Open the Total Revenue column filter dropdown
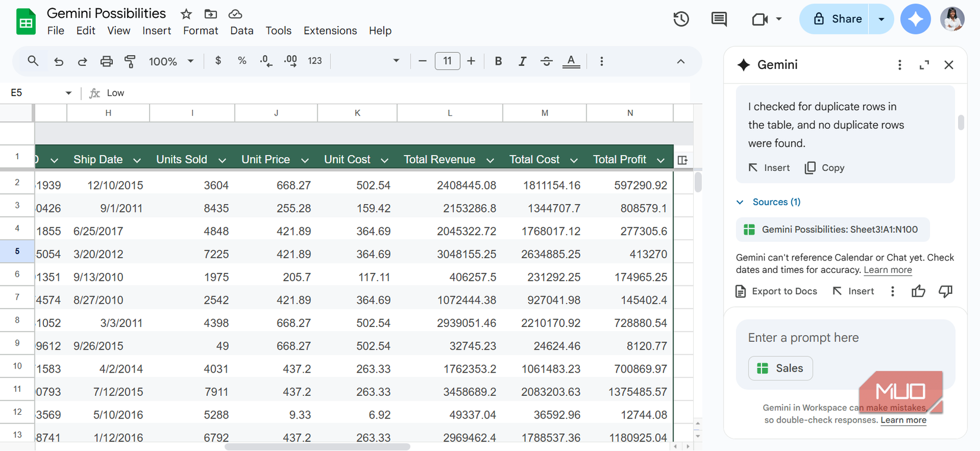This screenshot has height=451, width=980. [x=490, y=160]
